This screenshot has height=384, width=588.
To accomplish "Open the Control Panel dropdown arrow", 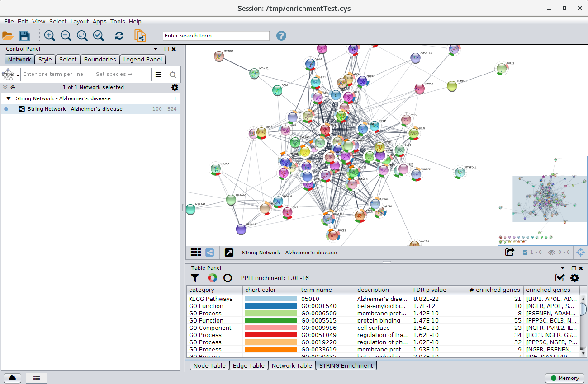I will point(156,49).
